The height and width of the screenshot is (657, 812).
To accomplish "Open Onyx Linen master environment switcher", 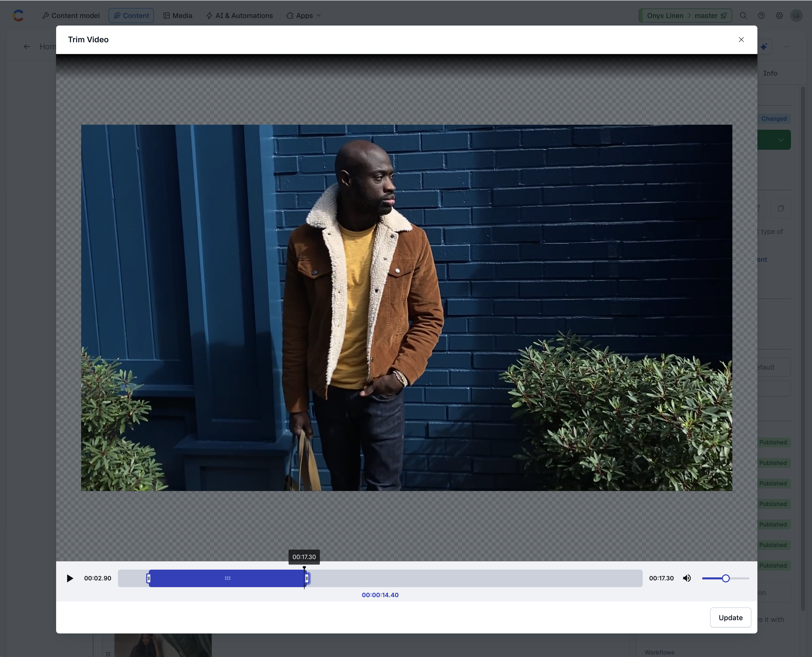I will (x=685, y=16).
